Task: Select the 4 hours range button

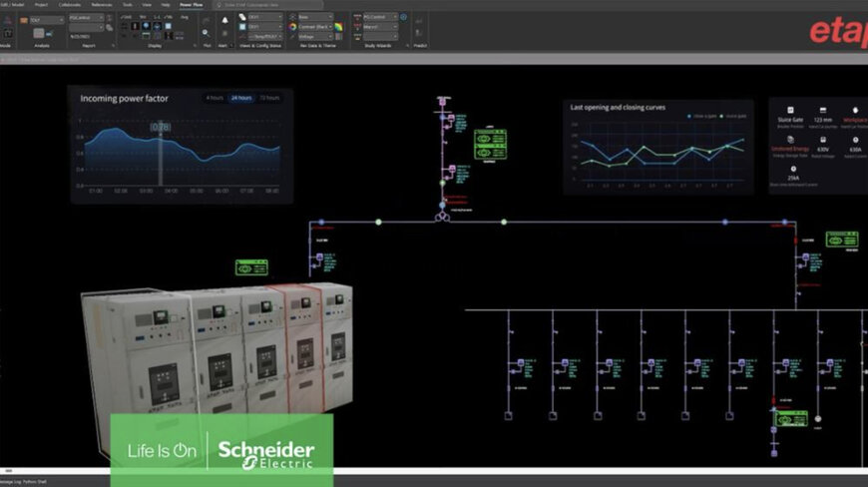Action: pyautogui.click(x=215, y=98)
